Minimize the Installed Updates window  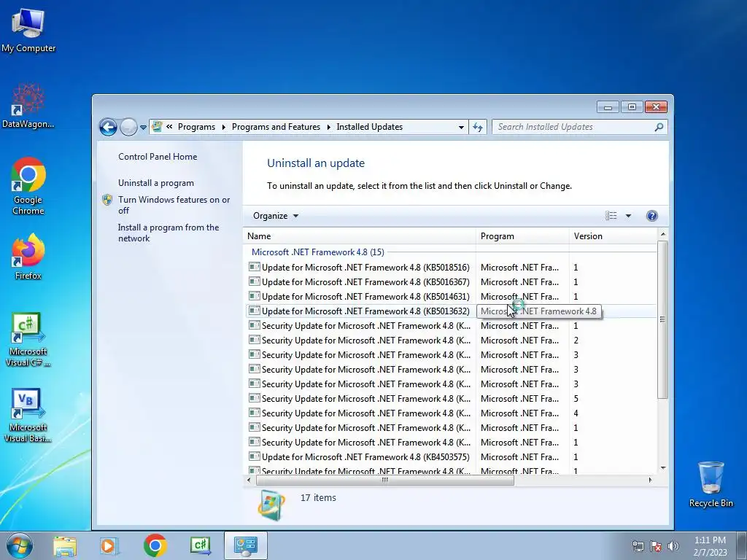[x=608, y=107]
